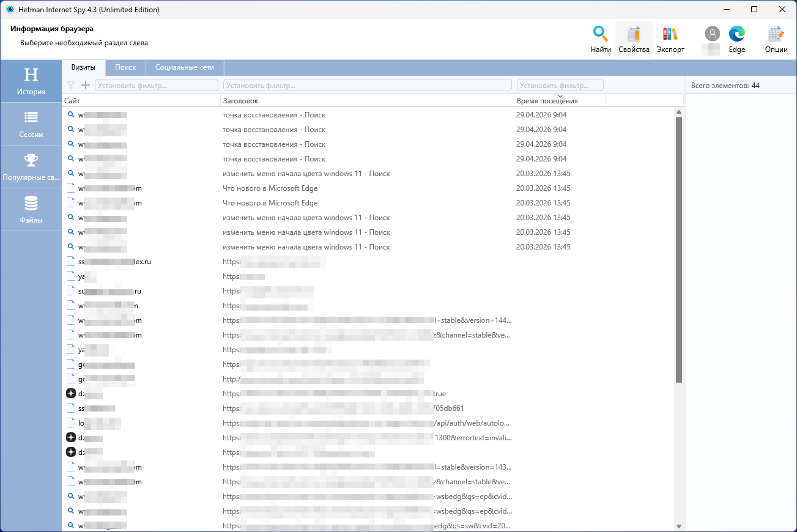Viewport: 797px width, 532px height.
Task: Click the user profile avatar icon
Action: pyautogui.click(x=711, y=34)
